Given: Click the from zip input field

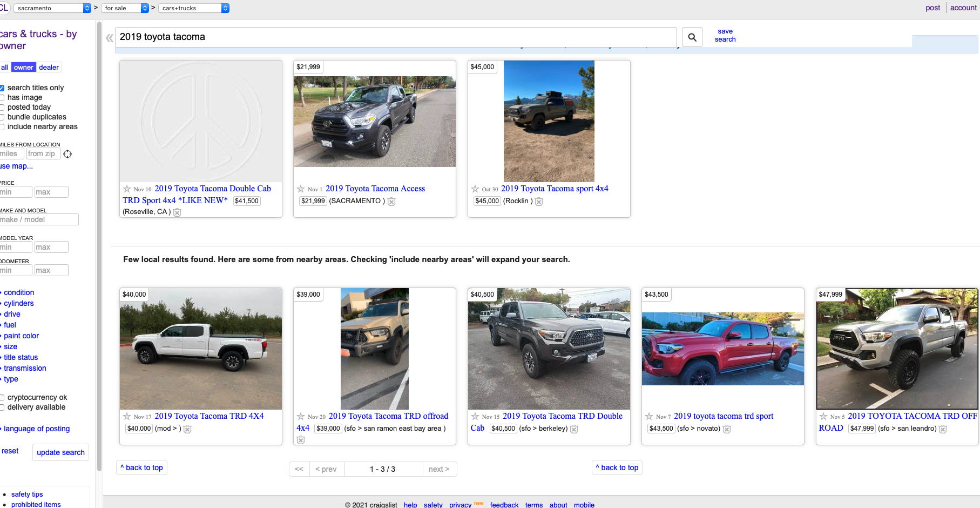Looking at the screenshot, I should (x=43, y=154).
